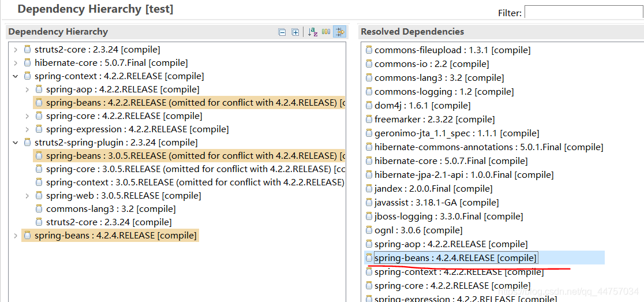Screen dimensions: 644x302
Task: Select spring-context : 4.2.2.RELEASE in Resolved Dependencies
Action: pos(459,272)
